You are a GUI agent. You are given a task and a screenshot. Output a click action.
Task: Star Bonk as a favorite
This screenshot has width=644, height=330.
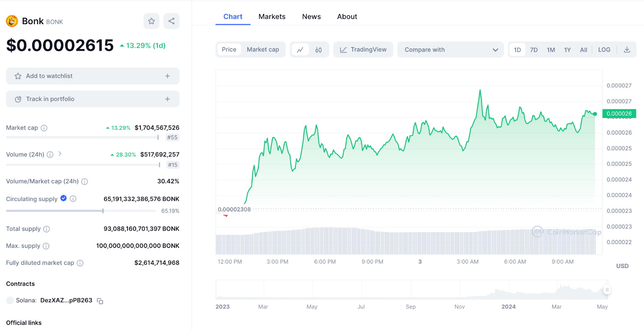click(x=151, y=21)
